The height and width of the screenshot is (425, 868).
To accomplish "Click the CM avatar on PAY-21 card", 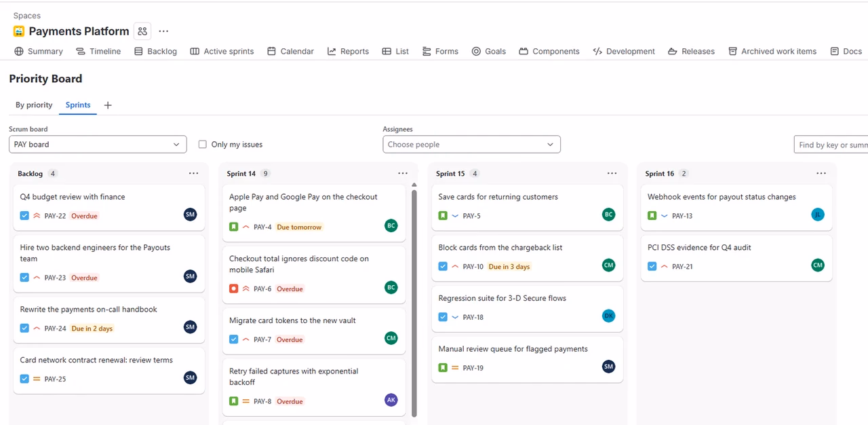I will tap(818, 265).
